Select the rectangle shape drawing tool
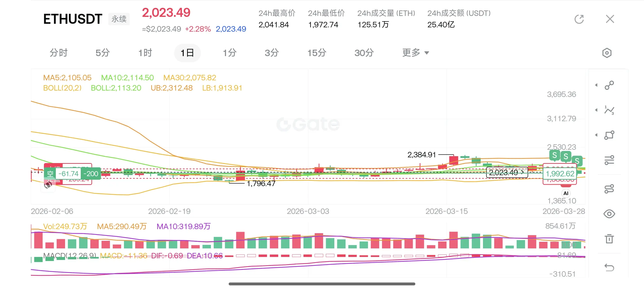The image size is (644, 290). (609, 135)
